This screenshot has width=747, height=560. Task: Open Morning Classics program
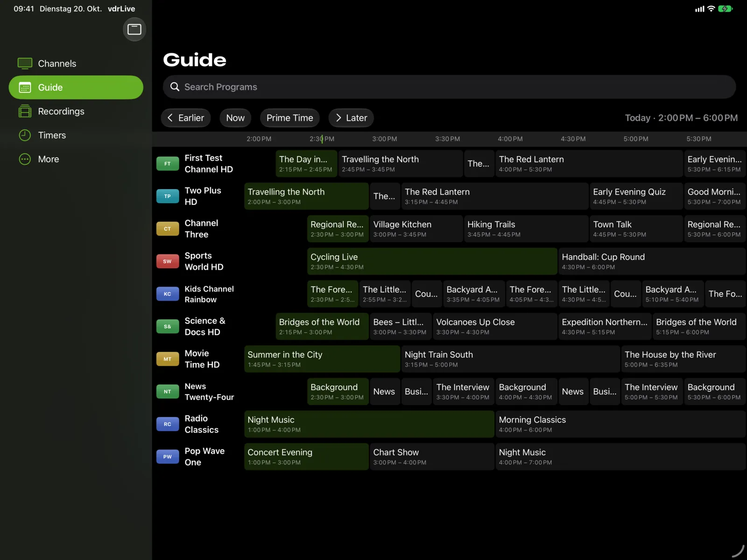(621, 424)
